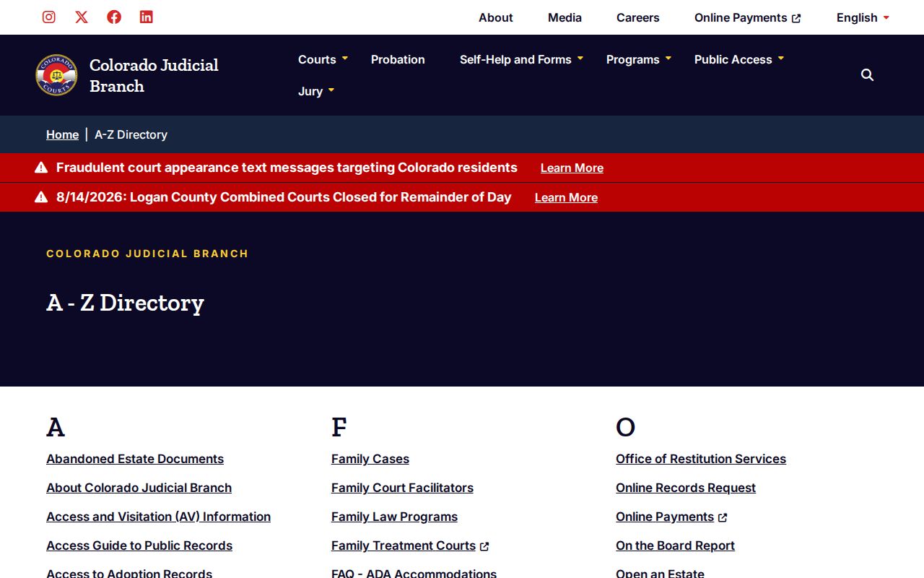
Task: Click the warning icon beside the fraudulent text alert
Action: (x=41, y=168)
